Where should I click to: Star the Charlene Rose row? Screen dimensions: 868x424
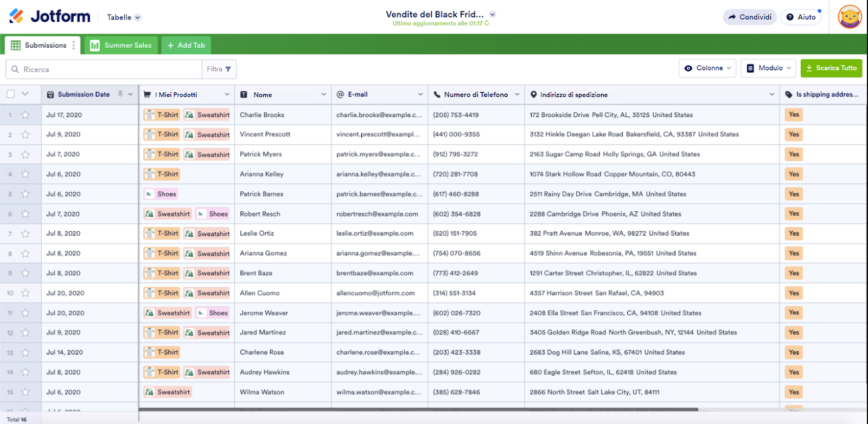(25, 353)
